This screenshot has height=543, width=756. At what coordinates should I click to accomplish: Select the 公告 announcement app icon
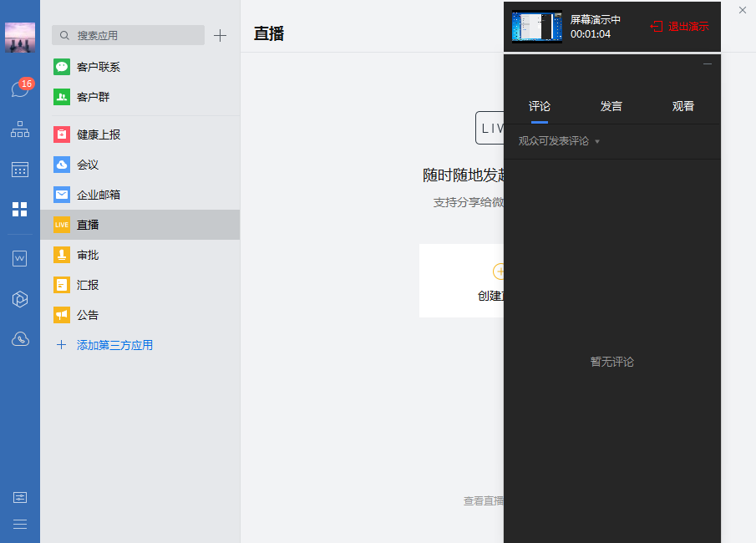pyautogui.click(x=61, y=315)
